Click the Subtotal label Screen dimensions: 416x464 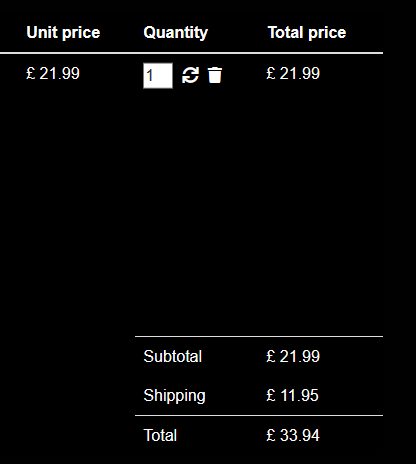(x=173, y=356)
